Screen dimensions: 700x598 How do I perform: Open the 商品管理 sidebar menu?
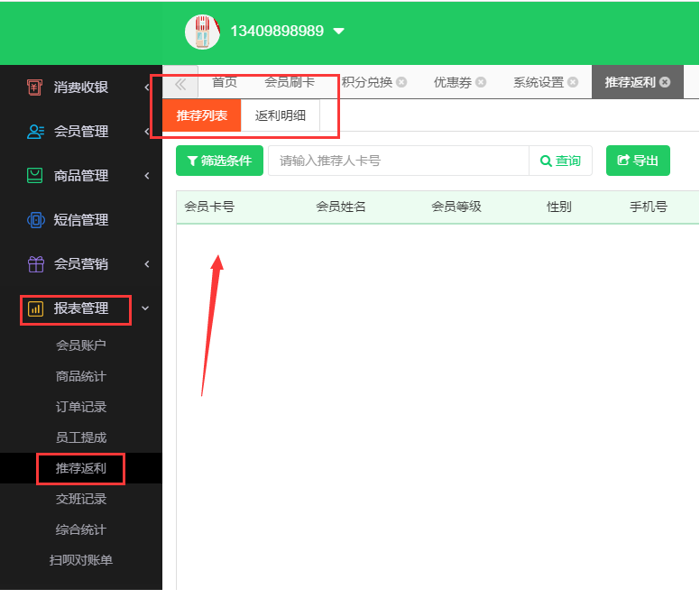point(81,175)
